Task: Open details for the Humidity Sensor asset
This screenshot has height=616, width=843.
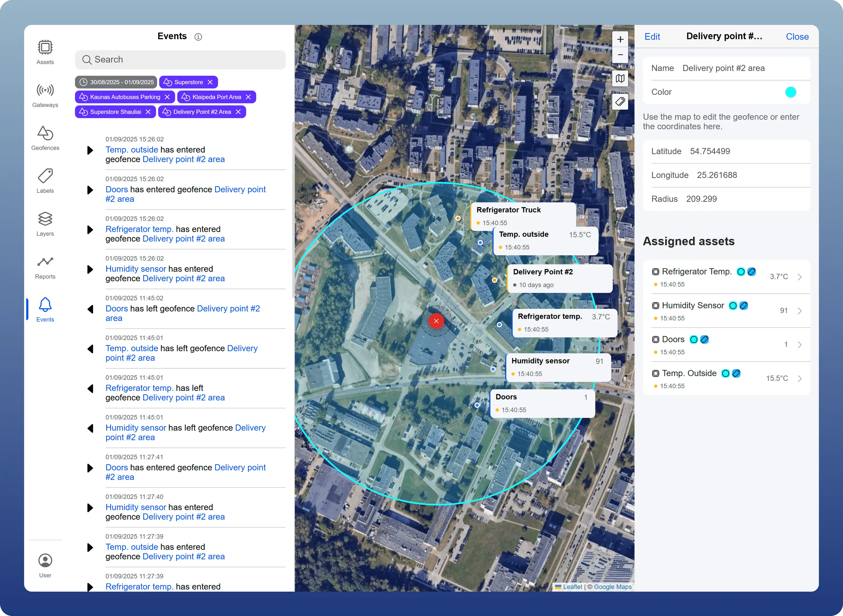Action: (x=800, y=310)
